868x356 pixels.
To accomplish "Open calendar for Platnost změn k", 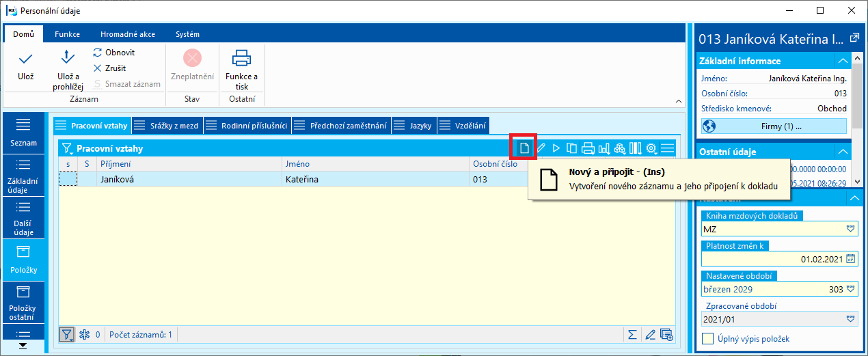I will tap(851, 259).
